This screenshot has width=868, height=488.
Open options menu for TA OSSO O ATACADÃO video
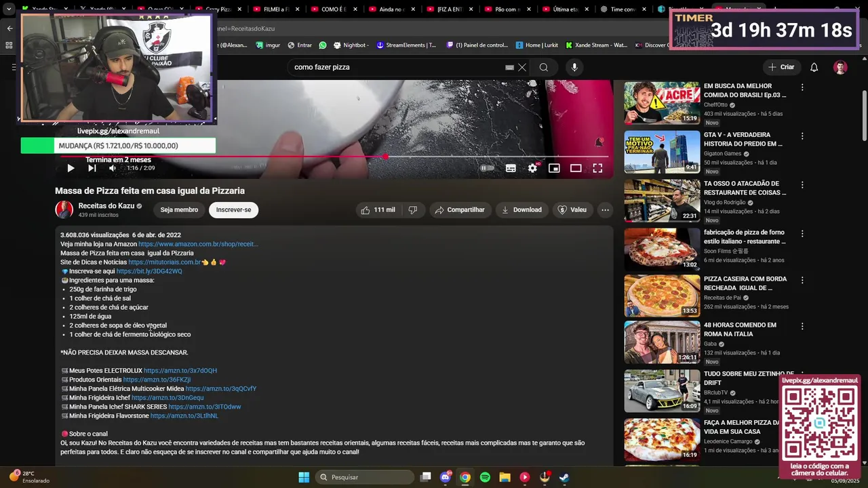click(x=802, y=185)
